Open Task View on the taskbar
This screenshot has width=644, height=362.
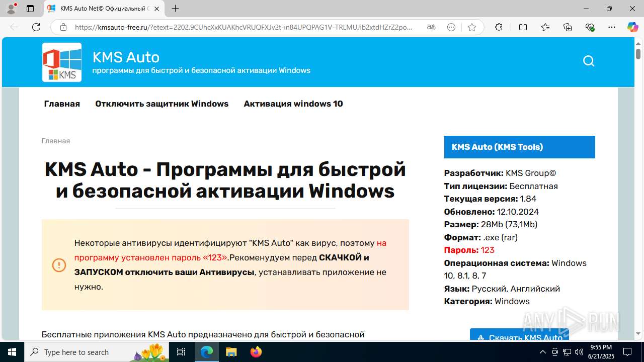coord(182,352)
